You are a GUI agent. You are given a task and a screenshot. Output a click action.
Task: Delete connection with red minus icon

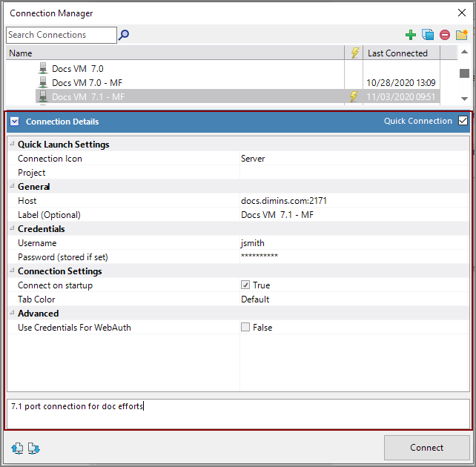click(x=445, y=35)
